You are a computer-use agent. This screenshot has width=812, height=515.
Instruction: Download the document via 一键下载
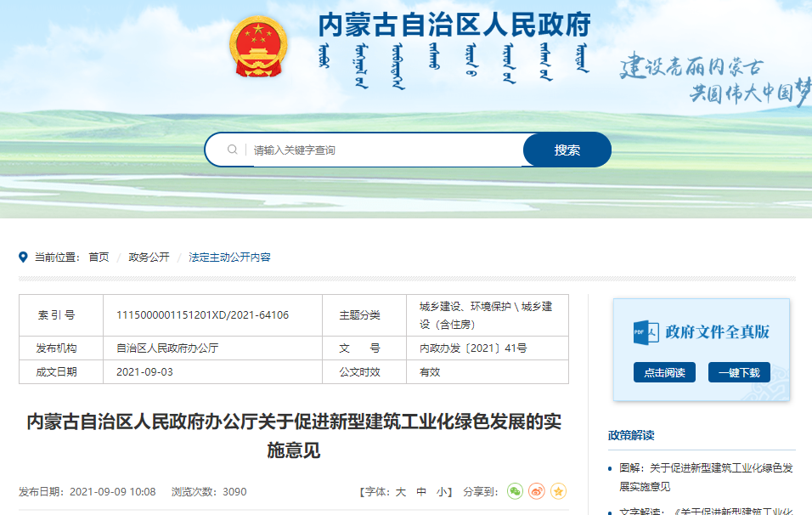click(738, 371)
